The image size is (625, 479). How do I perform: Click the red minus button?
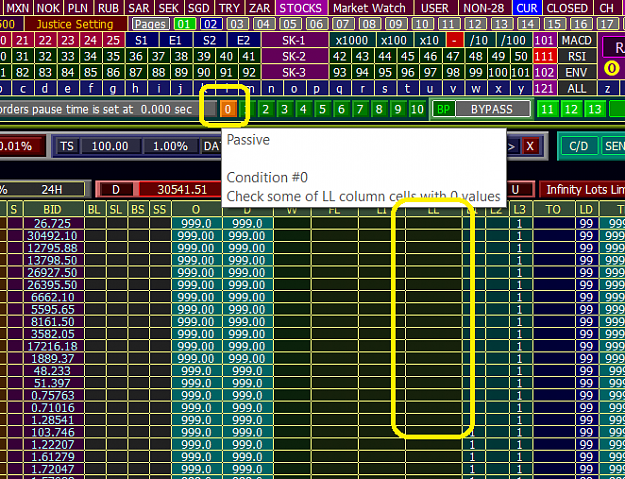[x=454, y=40]
